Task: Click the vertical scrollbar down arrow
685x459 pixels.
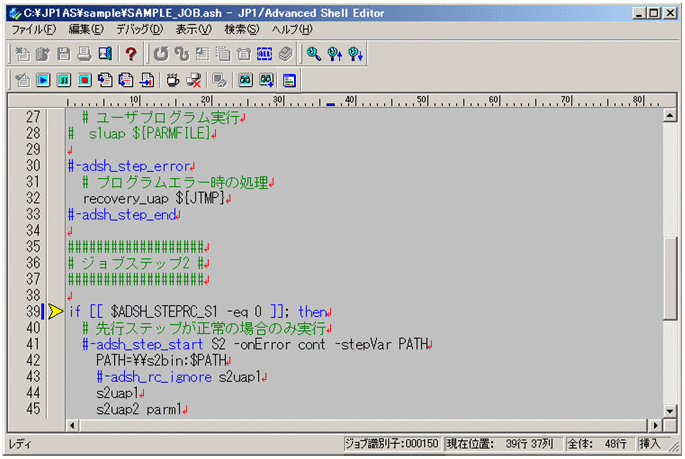Action: click(x=670, y=411)
